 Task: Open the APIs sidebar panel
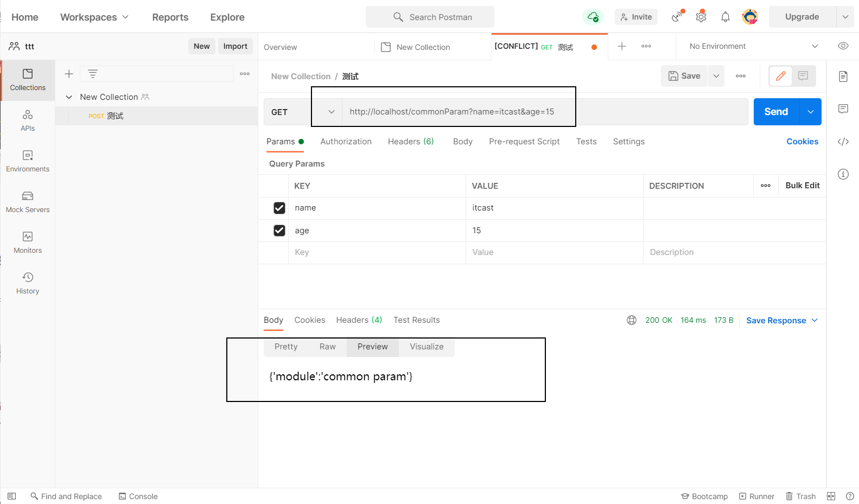pyautogui.click(x=28, y=120)
